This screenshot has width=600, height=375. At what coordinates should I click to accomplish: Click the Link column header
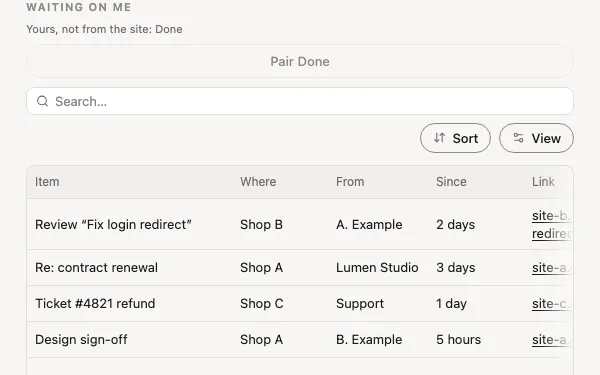coord(543,182)
